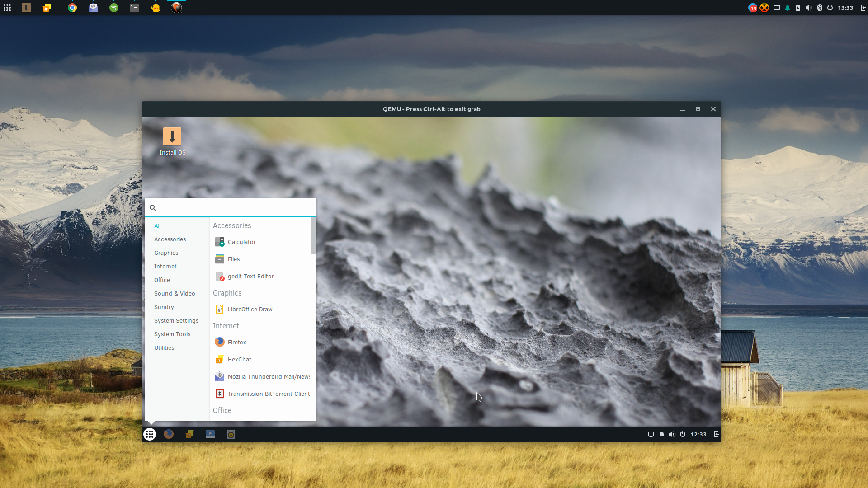Select the Sound & Video category
The image size is (868, 488).
pyautogui.click(x=175, y=294)
